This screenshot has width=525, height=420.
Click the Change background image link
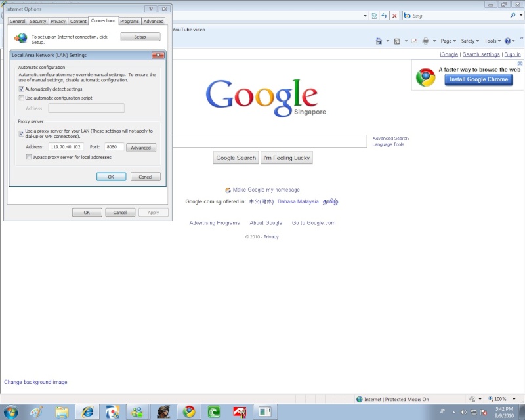click(35, 382)
